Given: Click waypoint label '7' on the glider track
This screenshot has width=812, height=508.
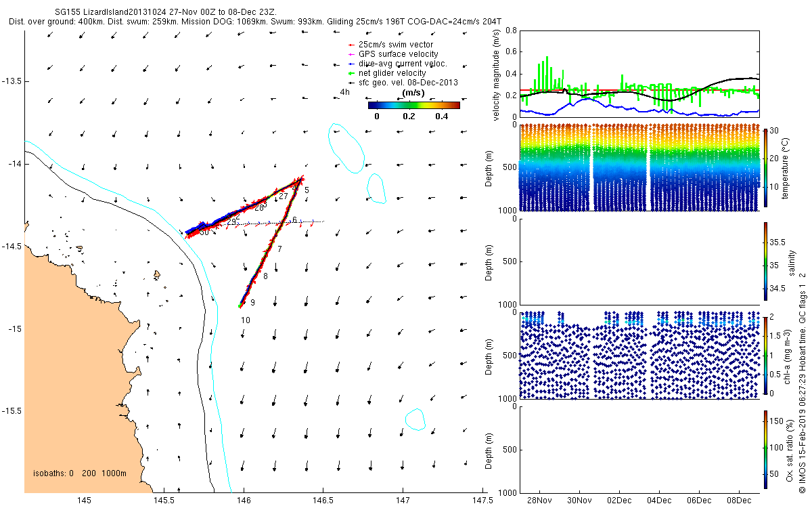Looking at the screenshot, I should click(x=279, y=249).
